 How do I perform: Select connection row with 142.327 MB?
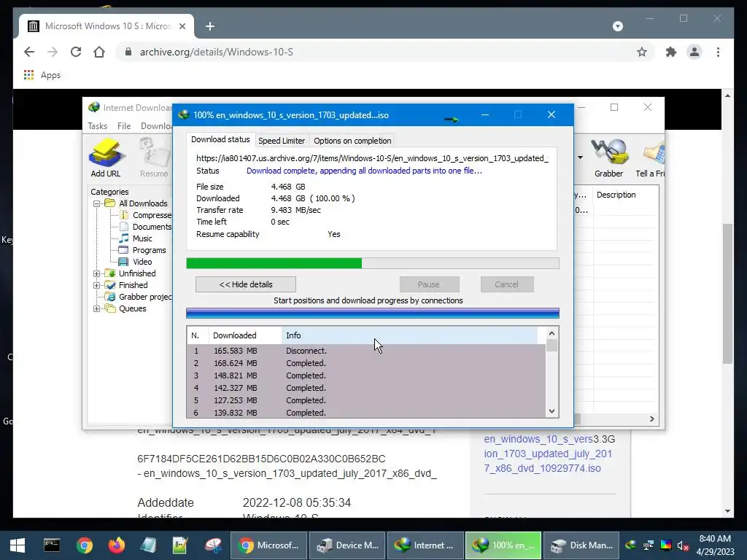coord(366,388)
